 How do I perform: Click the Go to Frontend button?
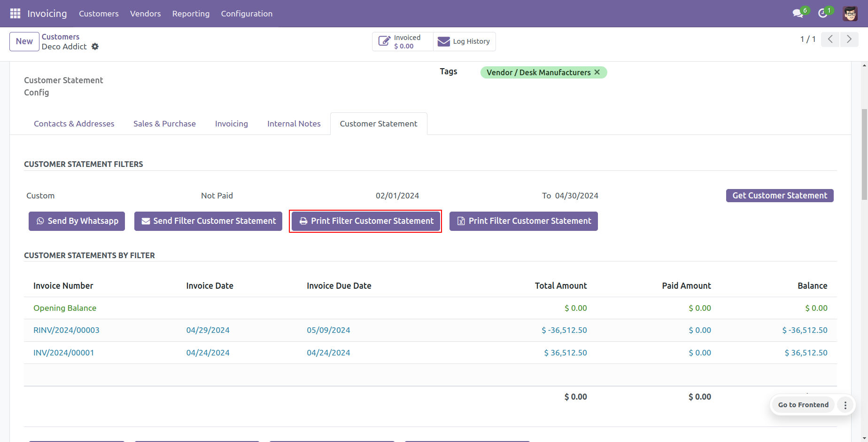click(x=803, y=405)
